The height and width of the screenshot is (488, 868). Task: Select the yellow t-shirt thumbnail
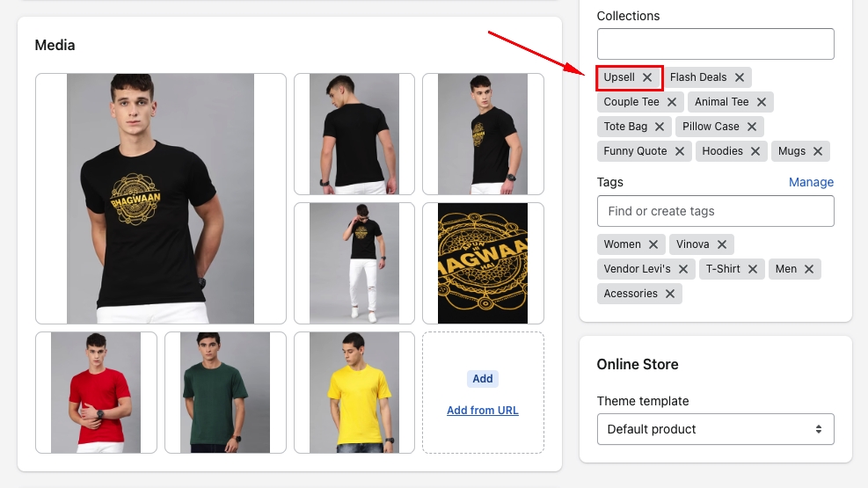(354, 392)
